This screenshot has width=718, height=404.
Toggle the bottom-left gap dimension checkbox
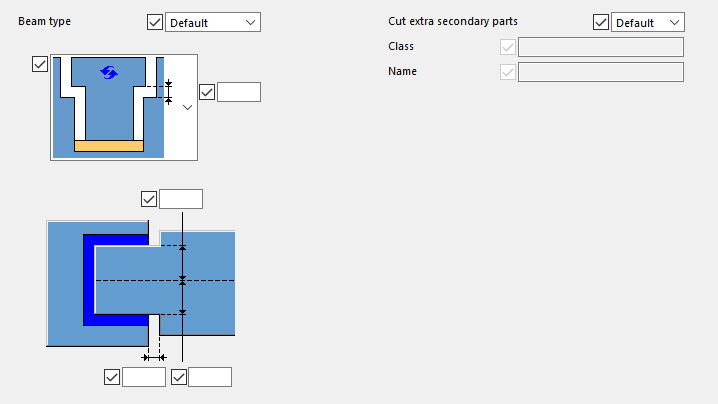[112, 377]
